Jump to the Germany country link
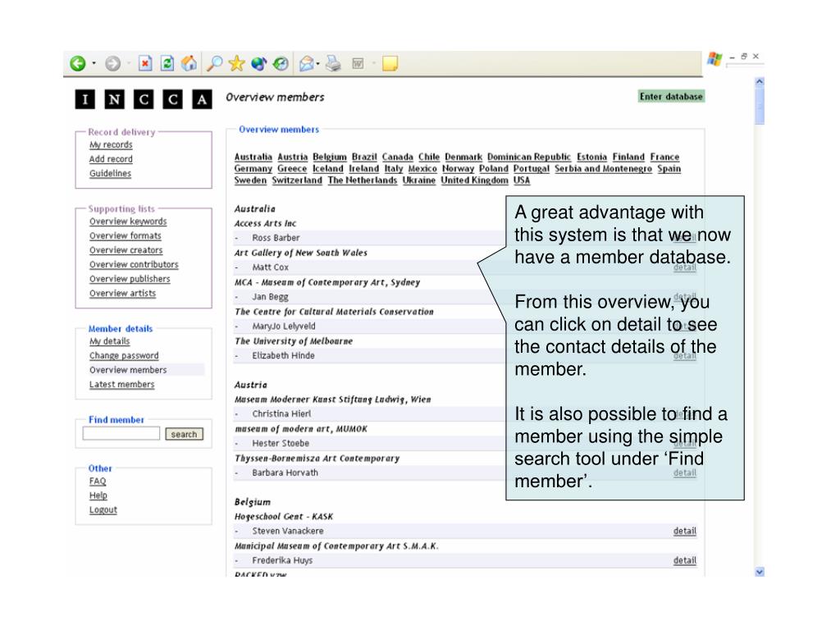840x630 pixels. click(x=253, y=169)
